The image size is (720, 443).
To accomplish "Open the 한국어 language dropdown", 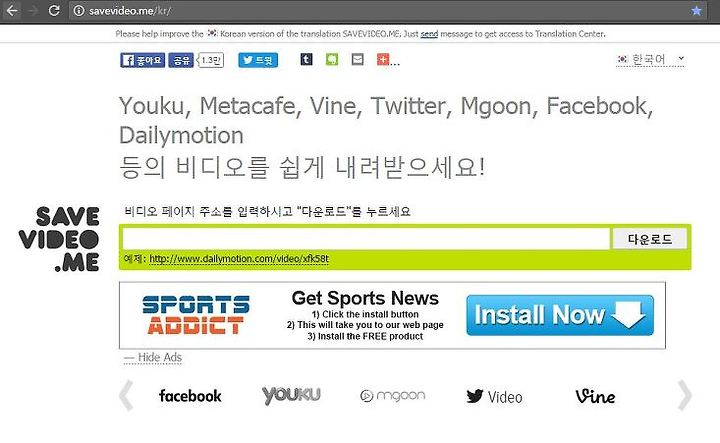I will point(650,59).
